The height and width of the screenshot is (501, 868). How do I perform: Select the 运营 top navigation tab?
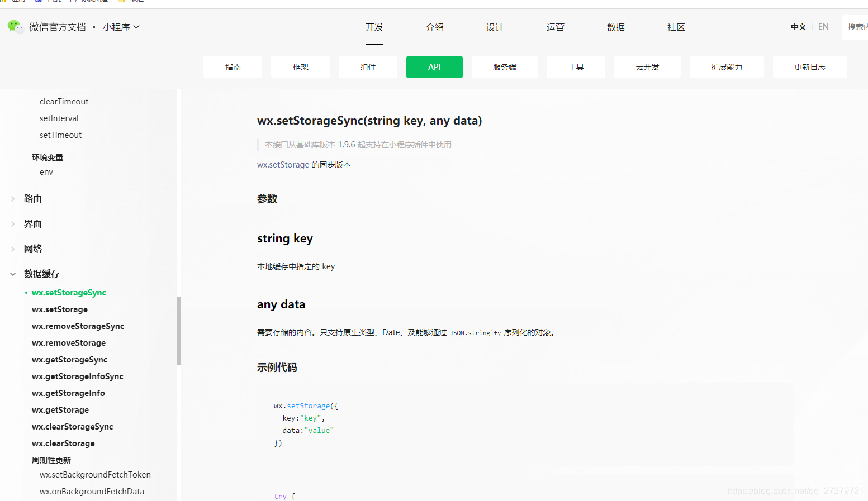click(x=556, y=27)
